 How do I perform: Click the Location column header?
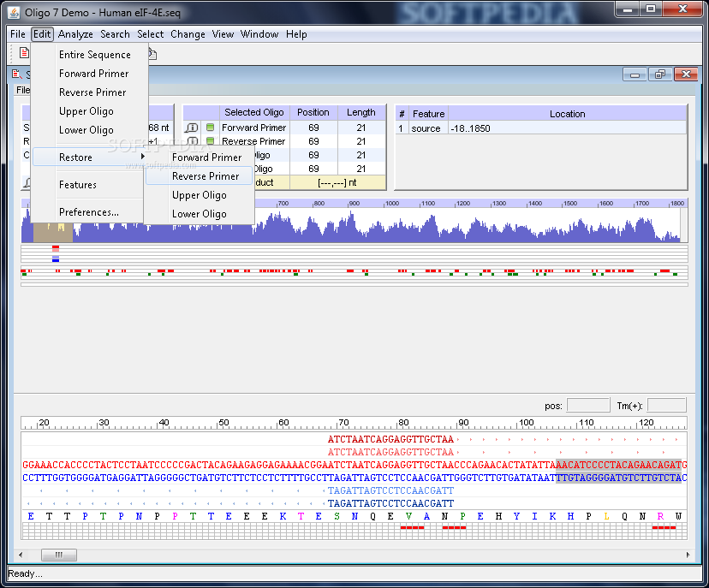(568, 114)
